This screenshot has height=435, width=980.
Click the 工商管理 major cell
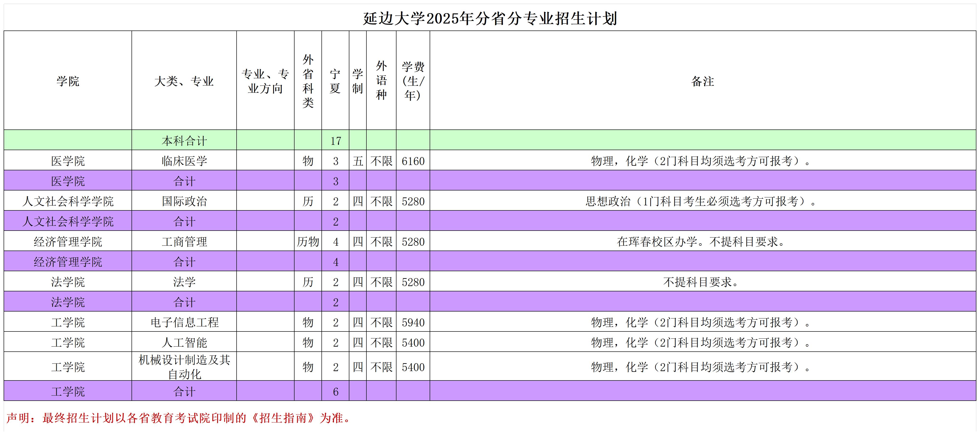(x=184, y=241)
